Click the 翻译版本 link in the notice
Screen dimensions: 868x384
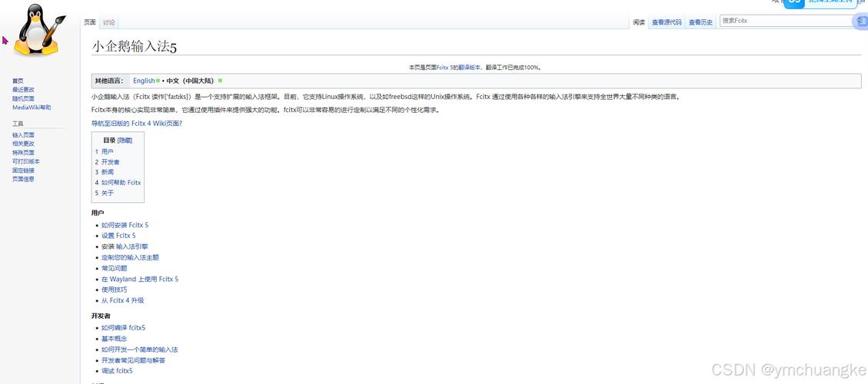(470, 67)
